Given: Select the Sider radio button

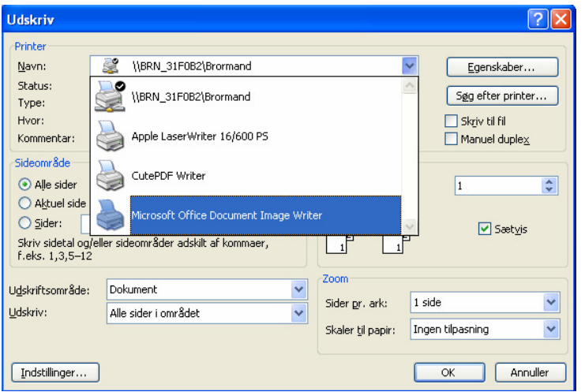Looking at the screenshot, I should click(x=24, y=223).
